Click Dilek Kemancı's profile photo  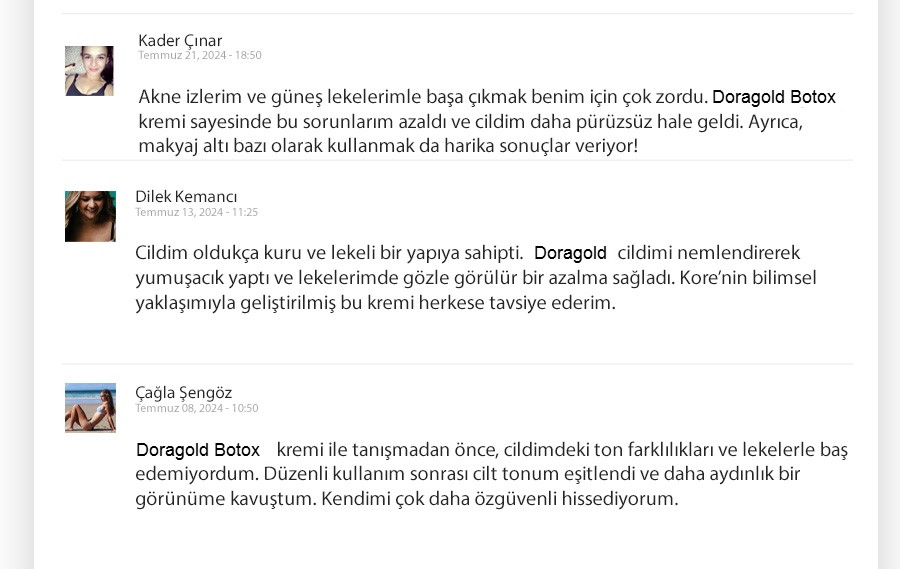pos(90,216)
